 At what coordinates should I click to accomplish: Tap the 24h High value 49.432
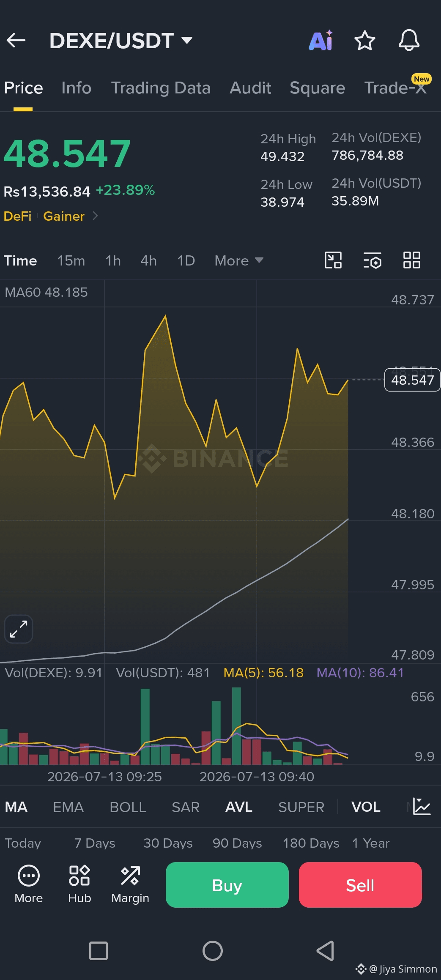point(282,156)
